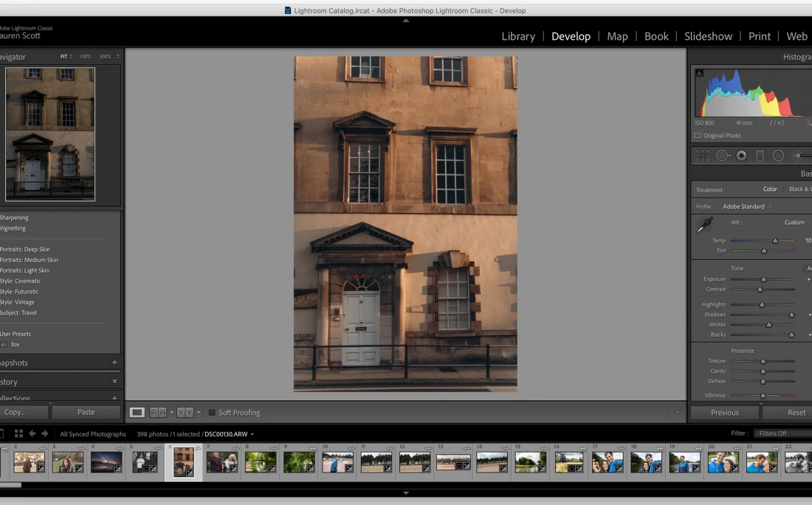Click the Paste settings button
Viewport: 812px width, 505px height.
[x=86, y=413]
